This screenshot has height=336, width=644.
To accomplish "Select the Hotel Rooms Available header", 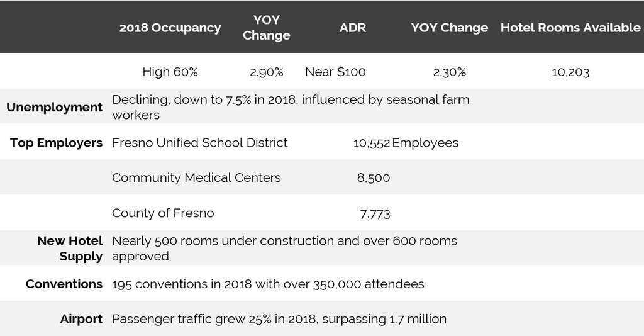I will click(x=570, y=28).
